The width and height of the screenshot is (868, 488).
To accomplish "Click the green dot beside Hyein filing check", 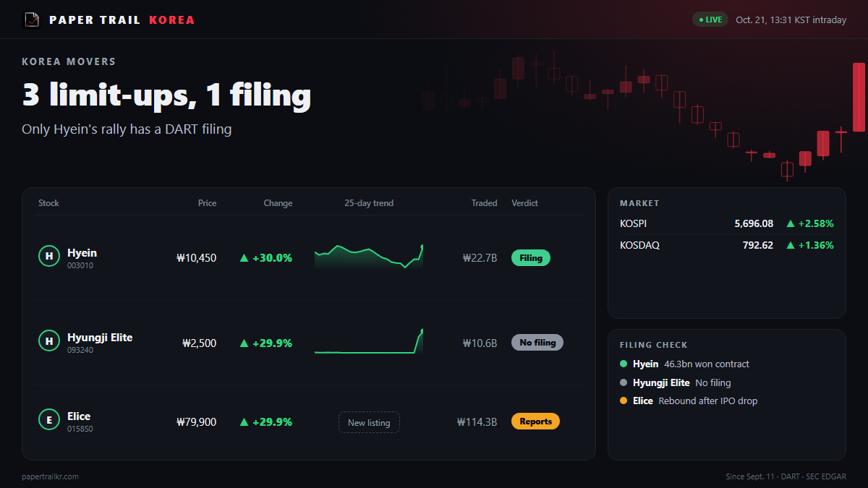I will 624,364.
